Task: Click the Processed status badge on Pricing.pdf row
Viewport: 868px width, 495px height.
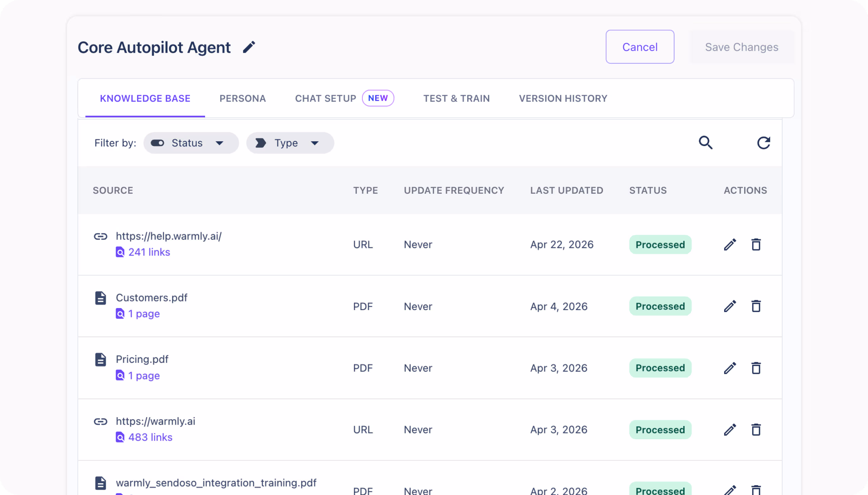Action: [x=660, y=368]
